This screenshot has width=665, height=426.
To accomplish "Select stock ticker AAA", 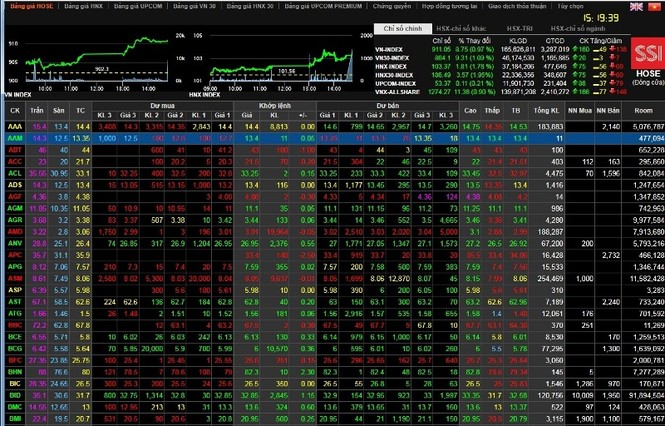I will coord(15,126).
